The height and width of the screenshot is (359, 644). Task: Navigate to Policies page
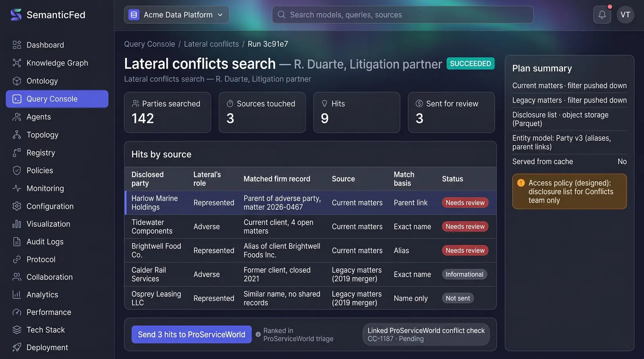(x=57, y=170)
